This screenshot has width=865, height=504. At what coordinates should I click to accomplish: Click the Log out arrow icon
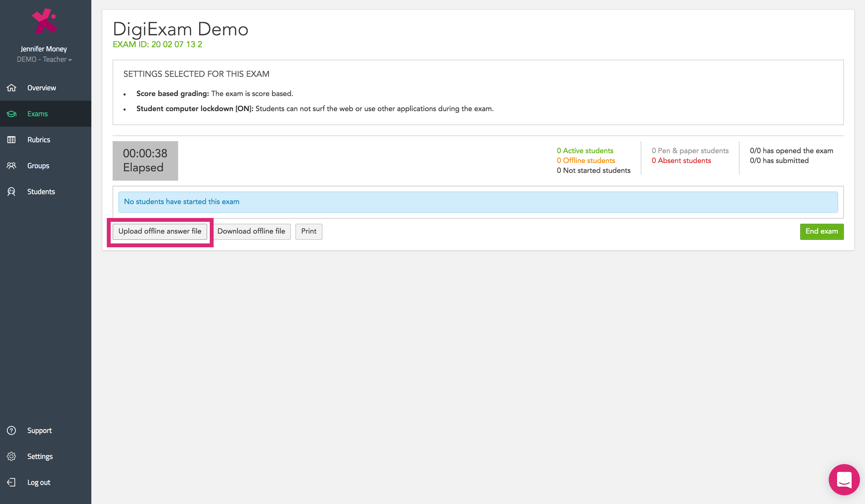(x=11, y=482)
